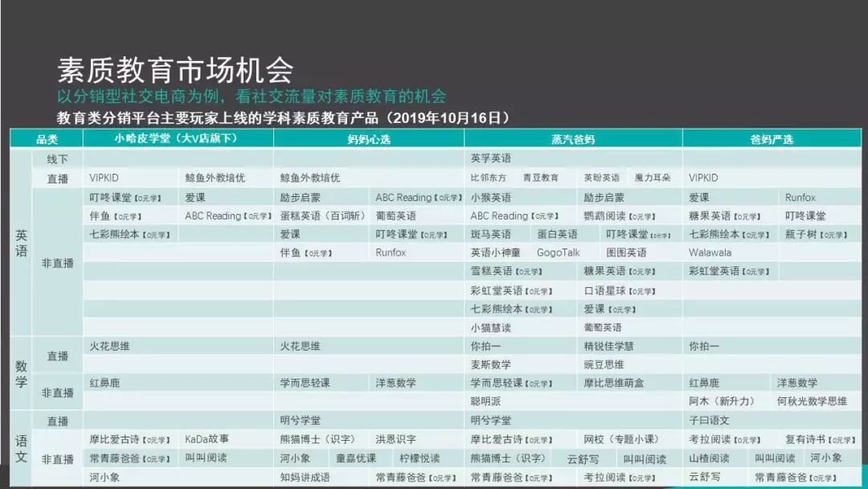The width and height of the screenshot is (868, 489).
Task: Click the KaDa故事 cell
Action: [x=207, y=439]
